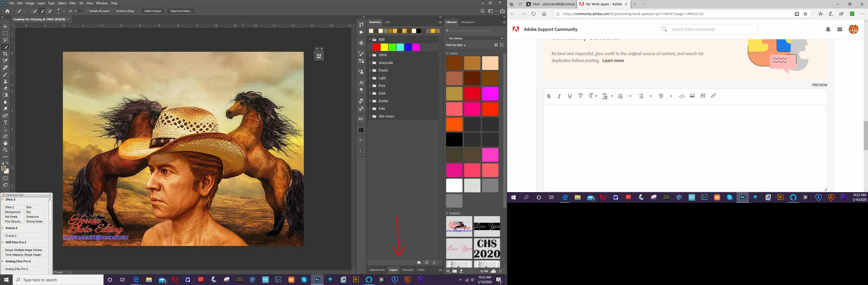Open the My Library dropdown
This screenshot has height=285, width=868.
(x=475, y=38)
